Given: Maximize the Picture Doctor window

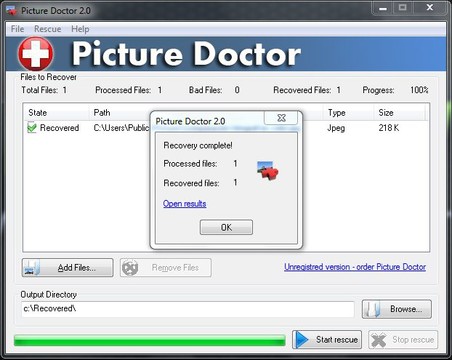Looking at the screenshot, I should coord(403,8).
